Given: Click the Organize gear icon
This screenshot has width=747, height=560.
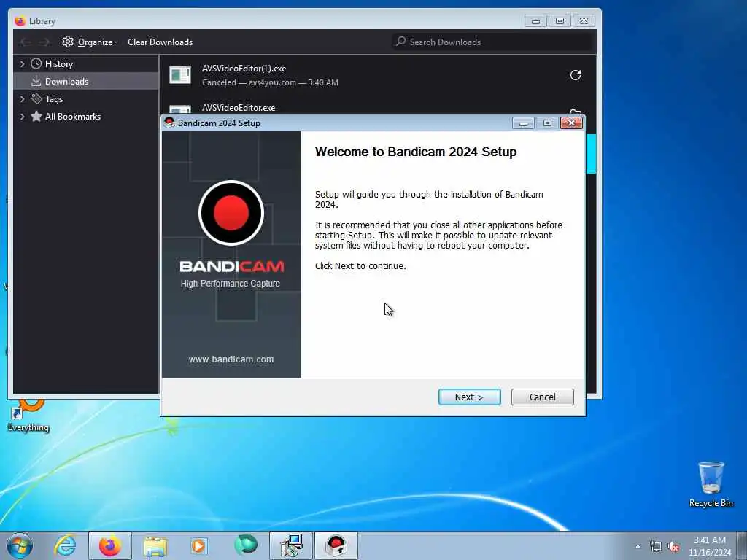Looking at the screenshot, I should [68, 42].
